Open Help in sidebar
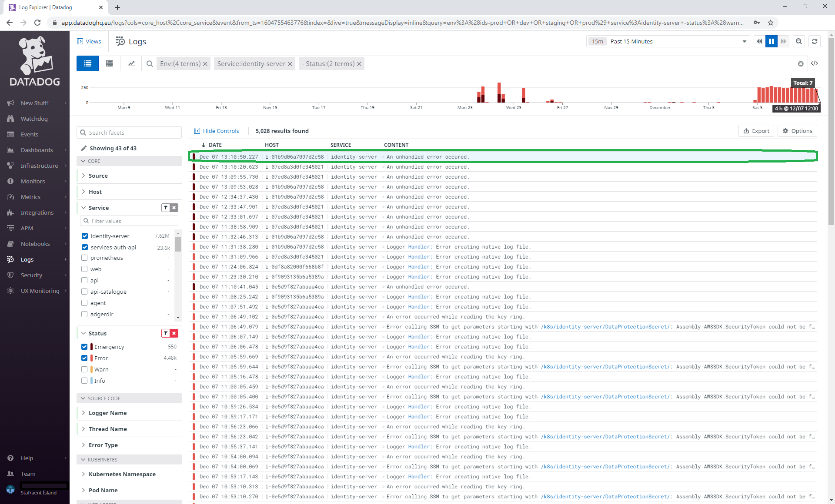Viewport: 835px width, 504px height. click(x=35, y=458)
